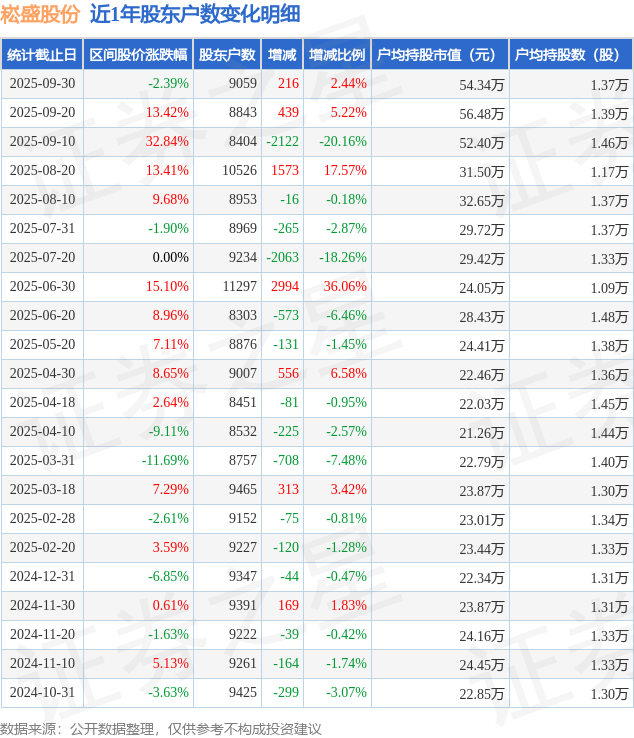Click the 户均持股数（股） column header
This screenshot has width=634, height=738.
pos(570,55)
